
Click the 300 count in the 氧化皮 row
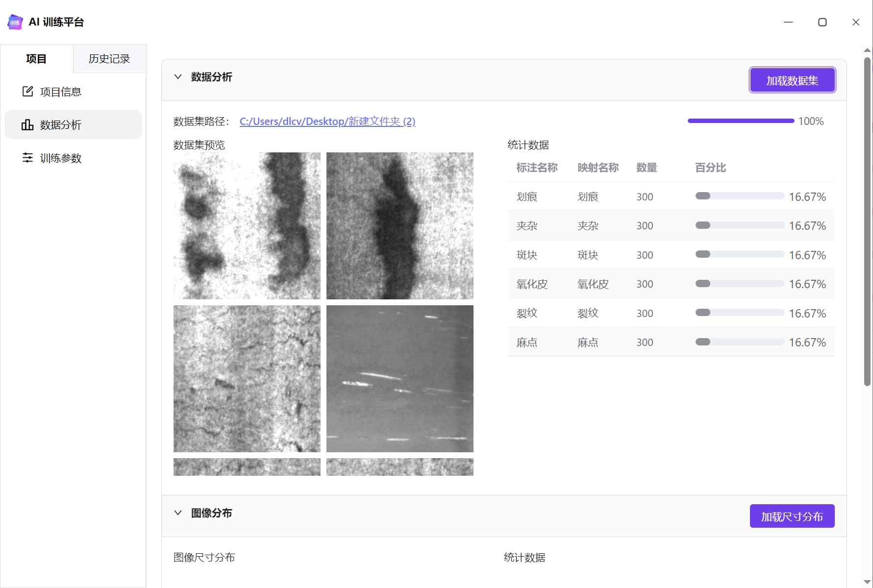tap(645, 284)
